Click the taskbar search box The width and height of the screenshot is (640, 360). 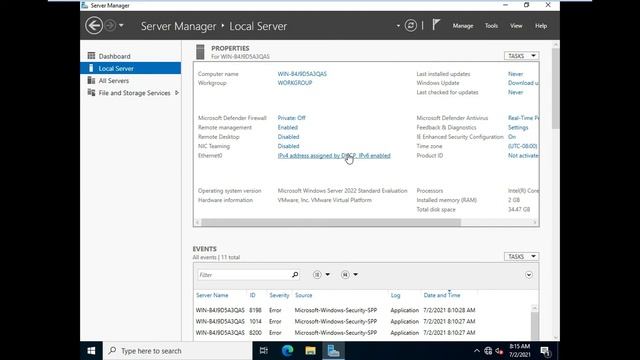click(x=178, y=351)
